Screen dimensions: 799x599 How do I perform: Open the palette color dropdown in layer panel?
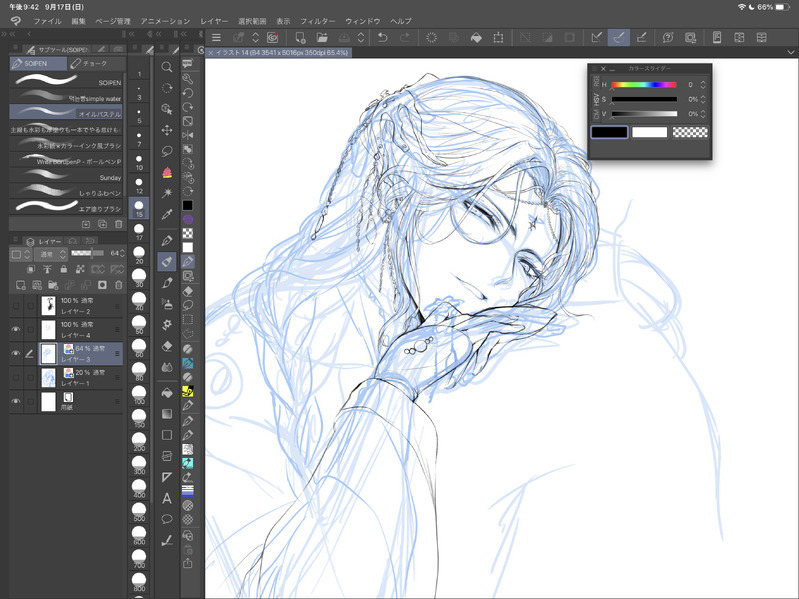click(x=22, y=254)
